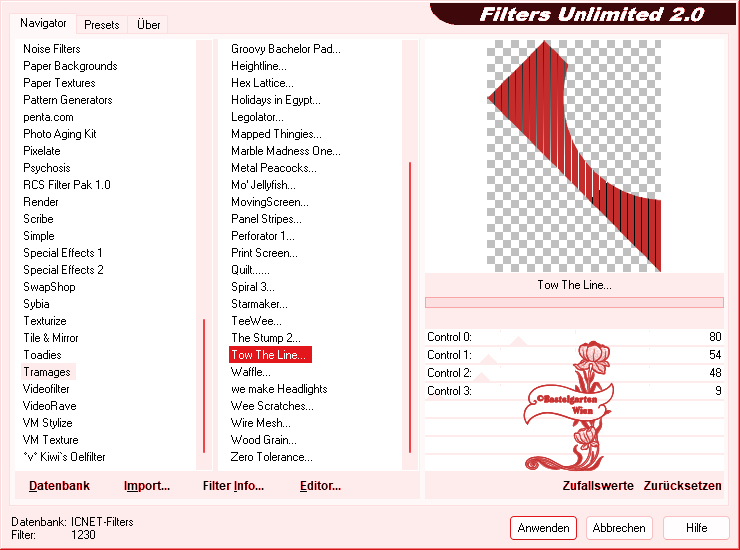
Task: Select Psychosis category
Action: pyautogui.click(x=46, y=168)
